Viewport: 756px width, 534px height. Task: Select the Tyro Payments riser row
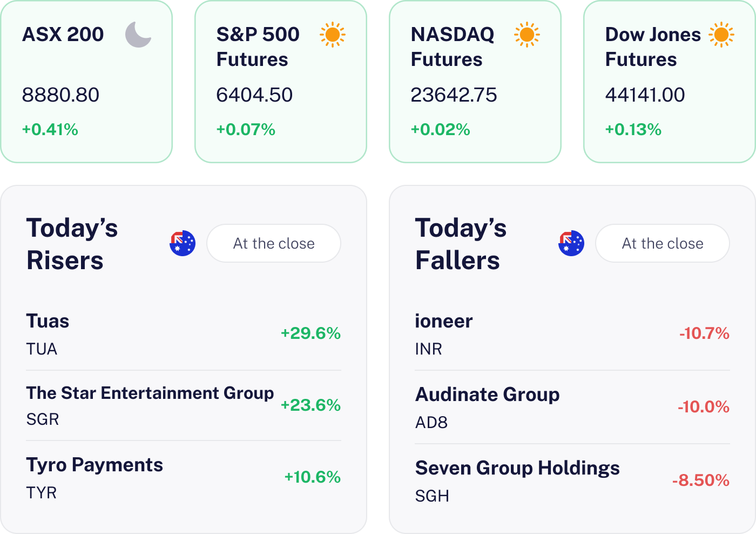(94, 465)
